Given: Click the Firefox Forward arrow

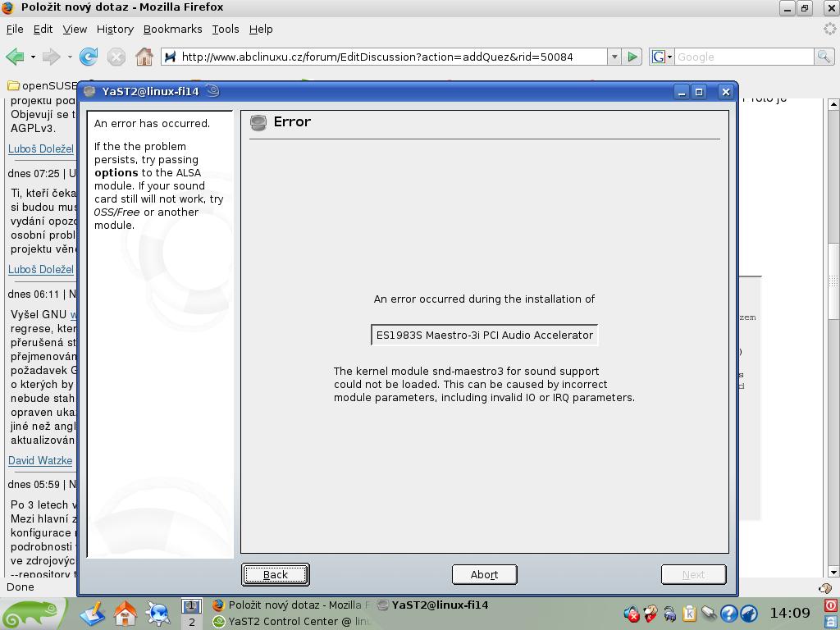Looking at the screenshot, I should pyautogui.click(x=52, y=57).
